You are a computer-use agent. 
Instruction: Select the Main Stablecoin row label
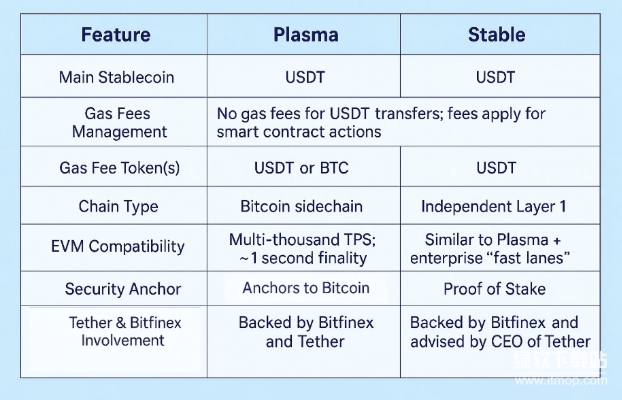[x=117, y=77]
